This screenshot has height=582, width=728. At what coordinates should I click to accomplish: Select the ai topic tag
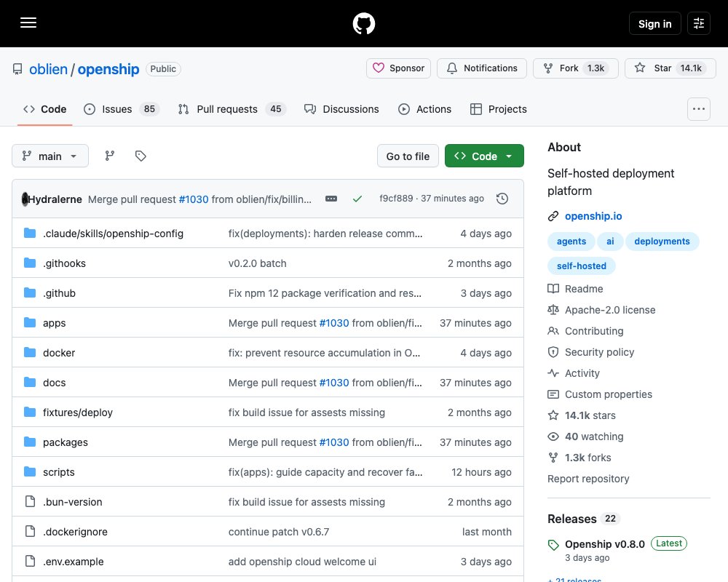pyautogui.click(x=610, y=242)
